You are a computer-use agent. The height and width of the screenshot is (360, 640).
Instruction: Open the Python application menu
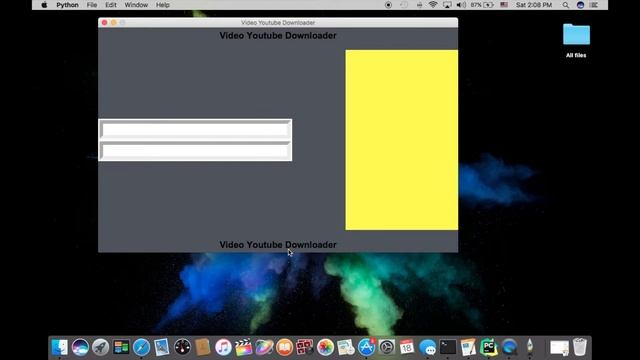[67, 5]
